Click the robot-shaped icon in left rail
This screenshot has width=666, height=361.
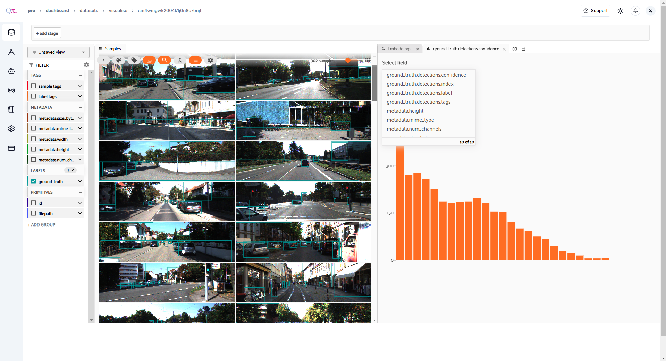[x=11, y=71]
